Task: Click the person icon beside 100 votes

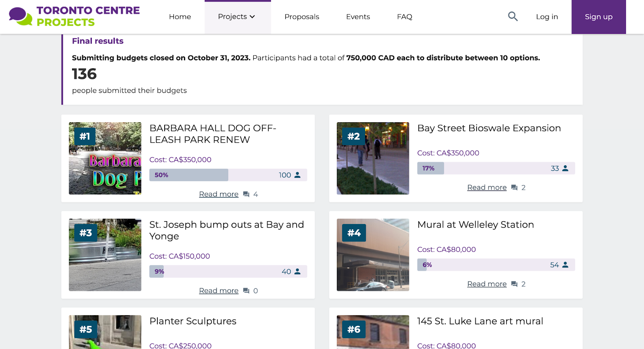Action: (297, 175)
